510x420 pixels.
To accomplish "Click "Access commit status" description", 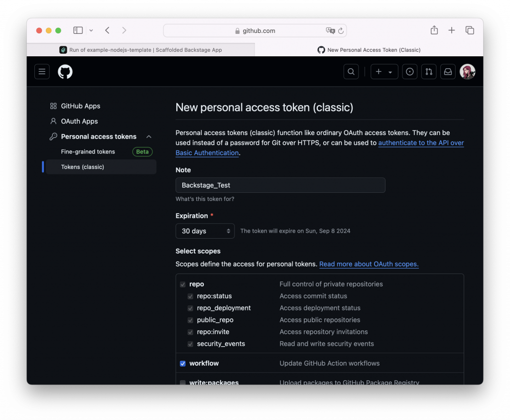I will pos(313,296).
